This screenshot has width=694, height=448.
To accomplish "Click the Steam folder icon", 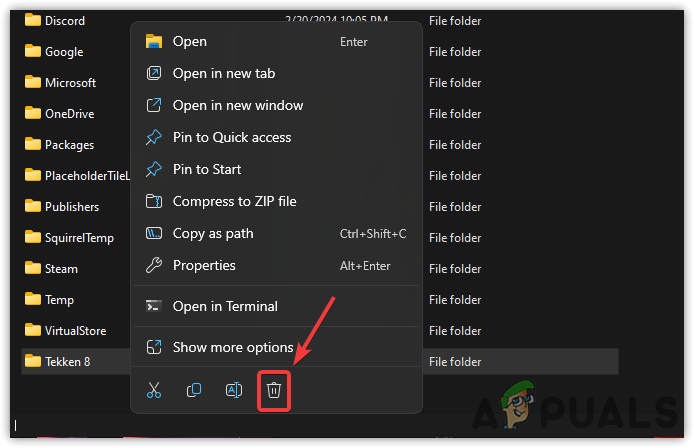I will click(32, 268).
